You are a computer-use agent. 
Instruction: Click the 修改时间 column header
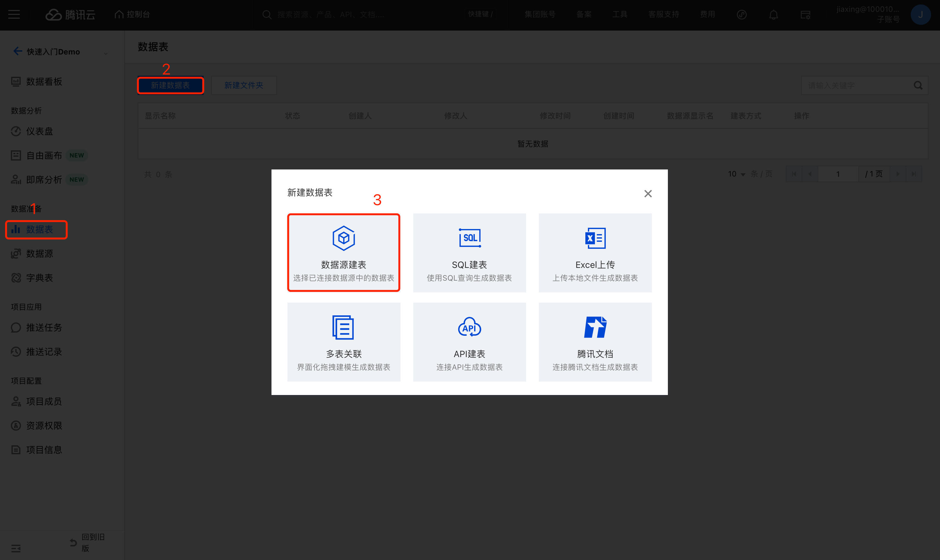point(555,116)
